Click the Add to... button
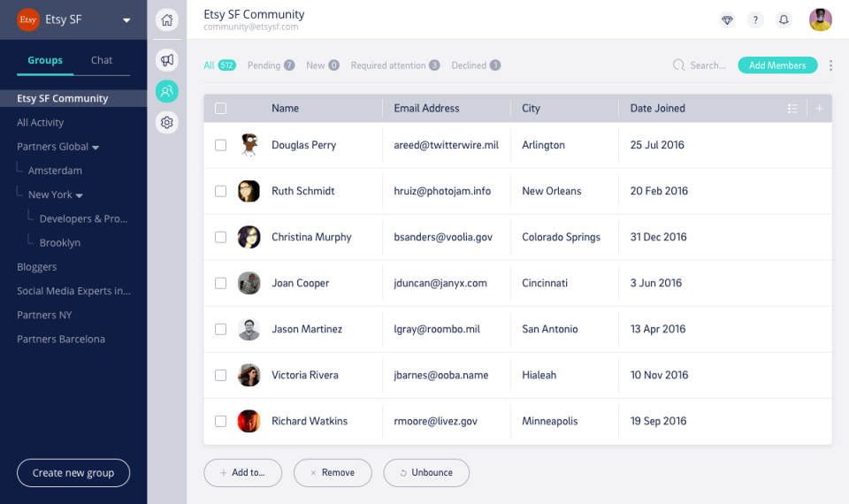 242,472
